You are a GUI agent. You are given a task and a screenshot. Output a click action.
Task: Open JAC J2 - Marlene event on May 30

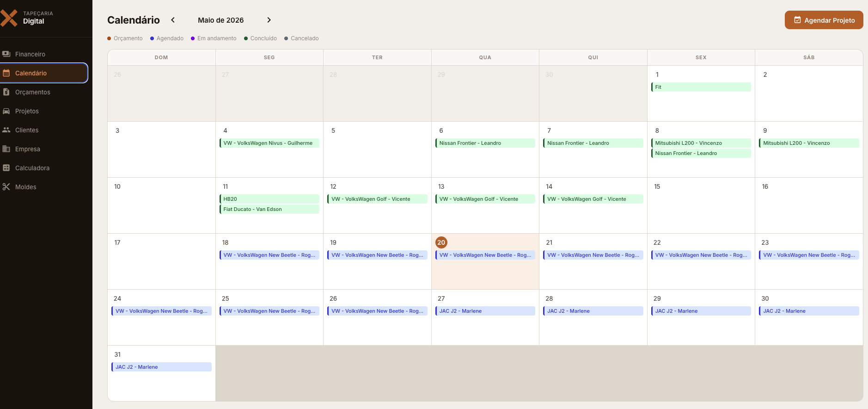tap(809, 311)
